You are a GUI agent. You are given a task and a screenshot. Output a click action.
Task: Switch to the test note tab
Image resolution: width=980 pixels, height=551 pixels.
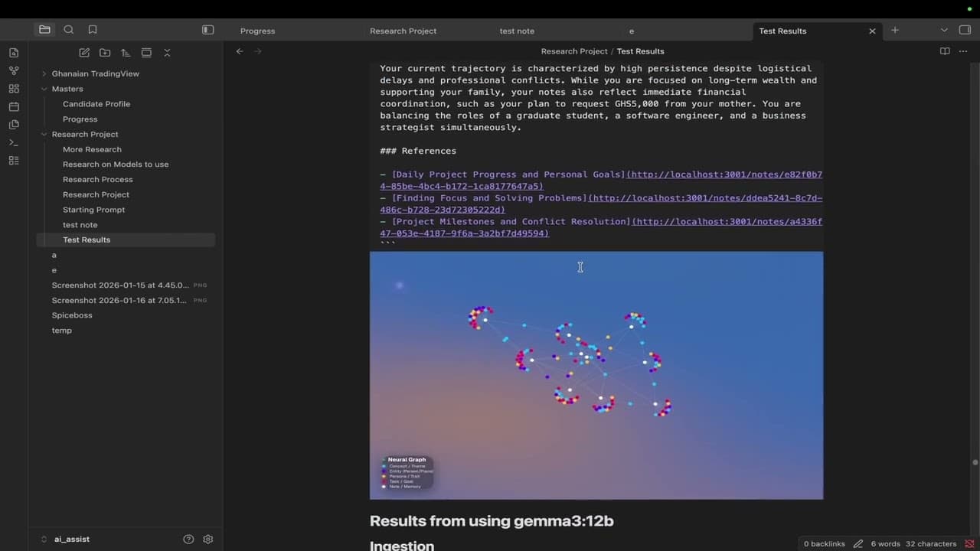[517, 31]
